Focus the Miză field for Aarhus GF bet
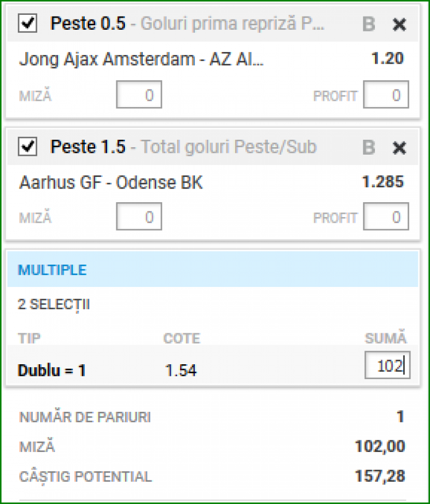Screen dimensions: 430x504 pyautogui.click(x=139, y=217)
